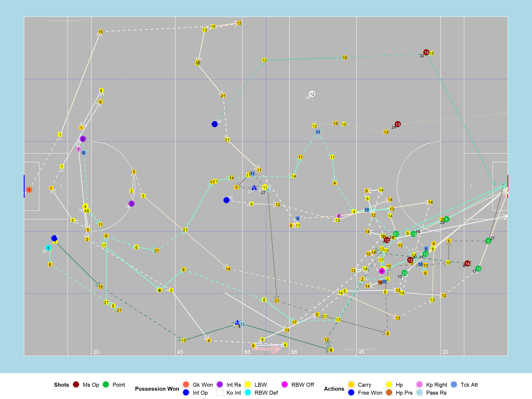Click the white Ko Int marker numbered 12
532x399 pixels.
312,94
